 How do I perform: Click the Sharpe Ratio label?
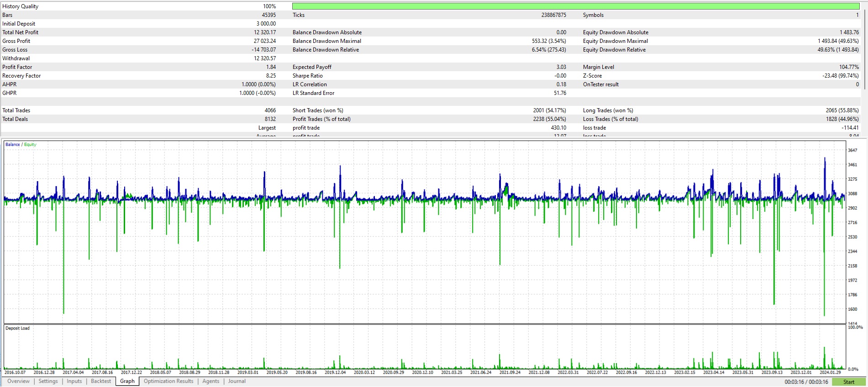(x=307, y=76)
